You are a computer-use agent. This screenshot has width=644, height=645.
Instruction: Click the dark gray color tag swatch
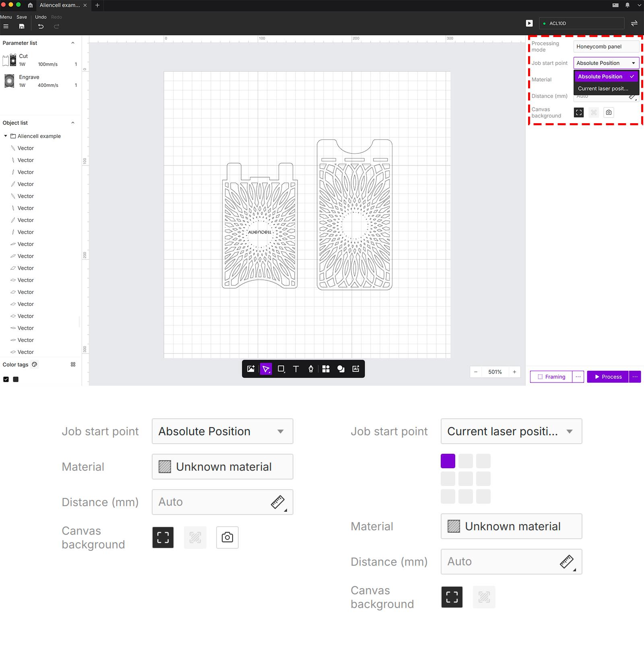(16, 379)
